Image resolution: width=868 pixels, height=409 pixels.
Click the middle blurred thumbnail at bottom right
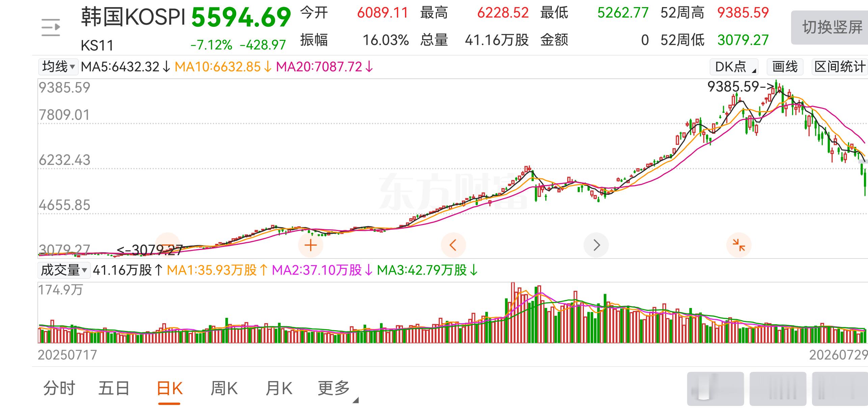pyautogui.click(x=778, y=389)
